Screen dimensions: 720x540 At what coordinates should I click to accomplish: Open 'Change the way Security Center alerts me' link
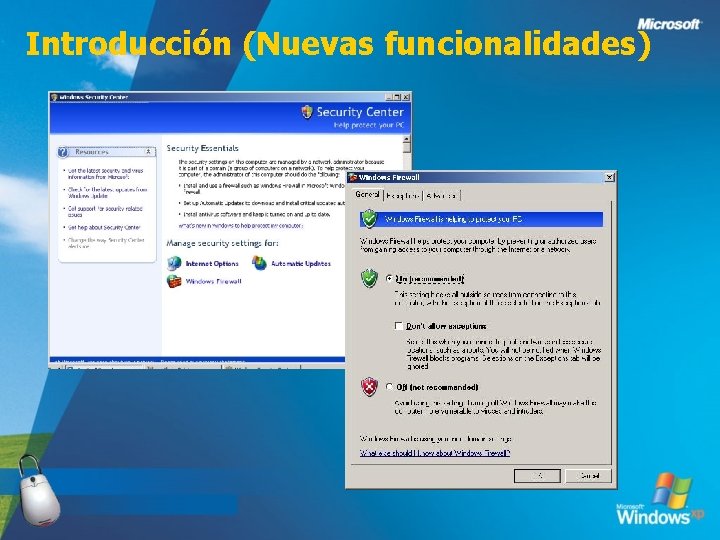[106, 243]
